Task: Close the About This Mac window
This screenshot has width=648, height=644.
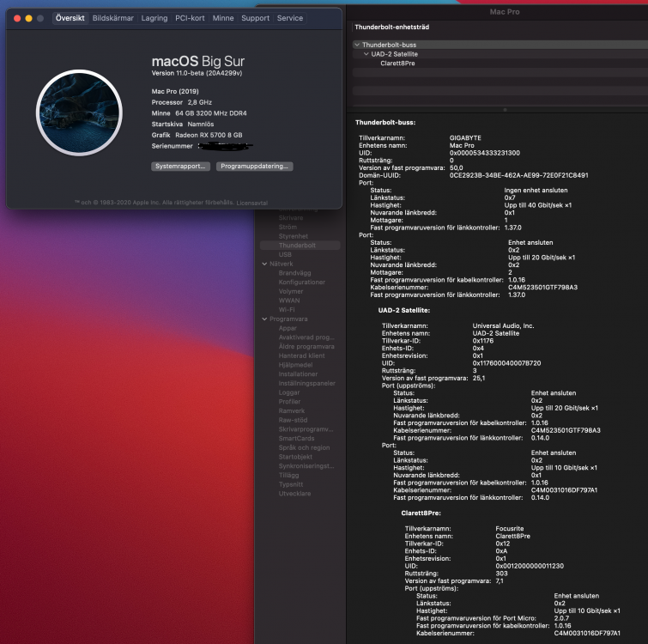Action: (17, 18)
